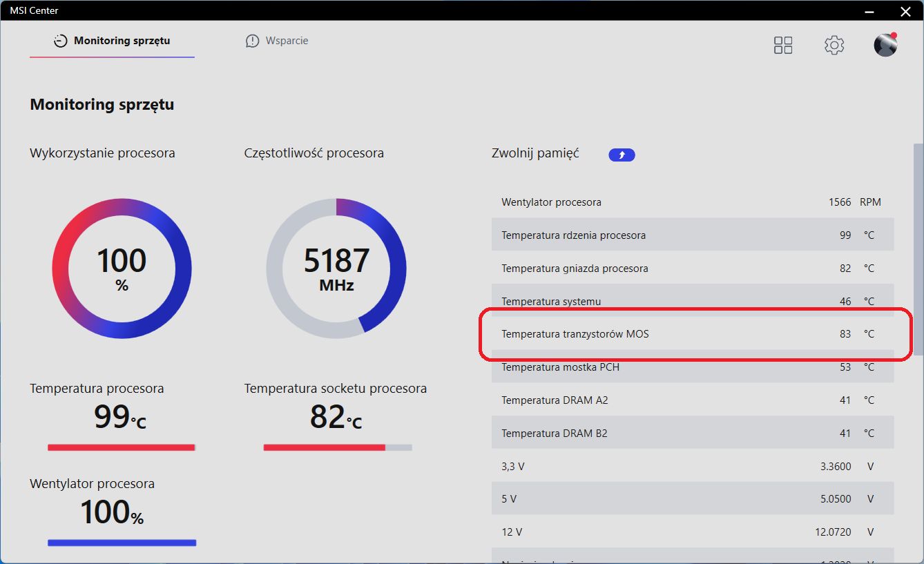Select the Temperatura rdzenia procesora row
This screenshot has width=924, height=564.
point(693,235)
